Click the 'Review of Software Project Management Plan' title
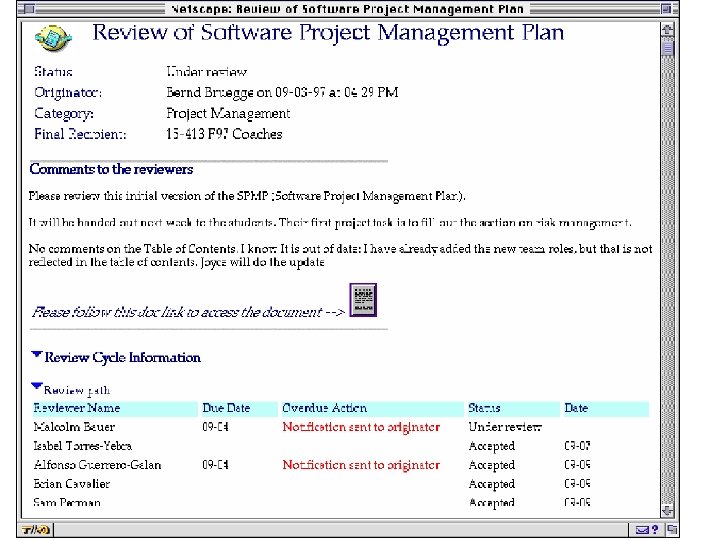 [328, 33]
